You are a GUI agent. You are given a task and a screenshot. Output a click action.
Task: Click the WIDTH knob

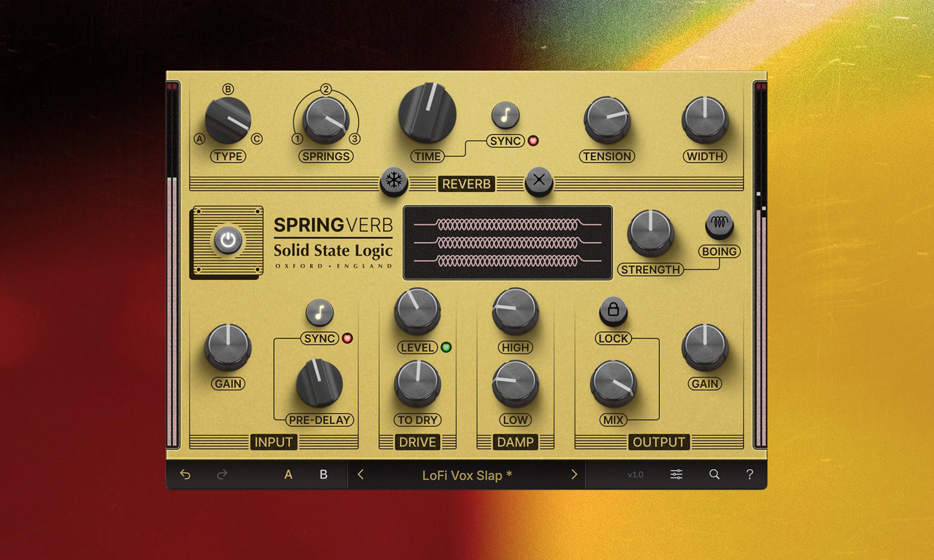click(x=705, y=120)
